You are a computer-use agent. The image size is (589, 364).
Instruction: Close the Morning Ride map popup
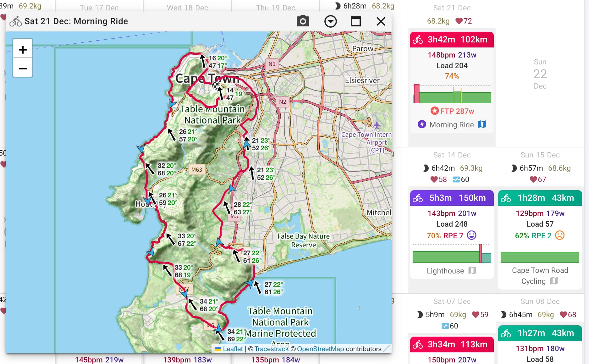(x=381, y=21)
